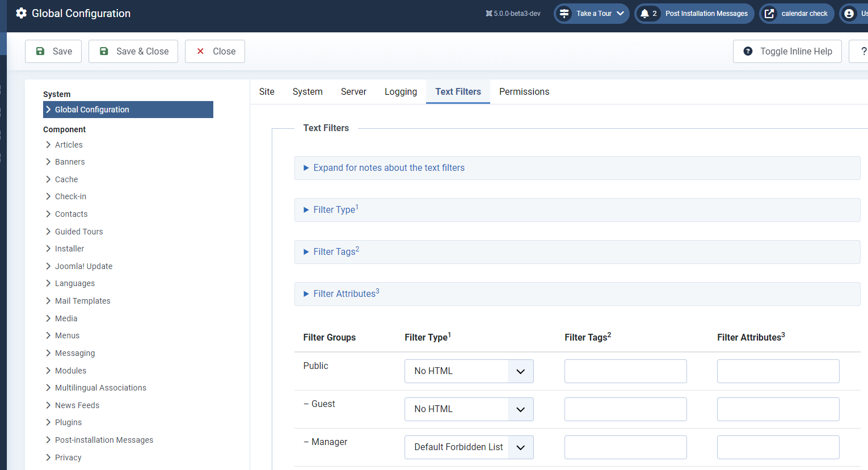Viewport: 868px width, 470px height.
Task: Click the Public group row label
Action: tap(316, 366)
